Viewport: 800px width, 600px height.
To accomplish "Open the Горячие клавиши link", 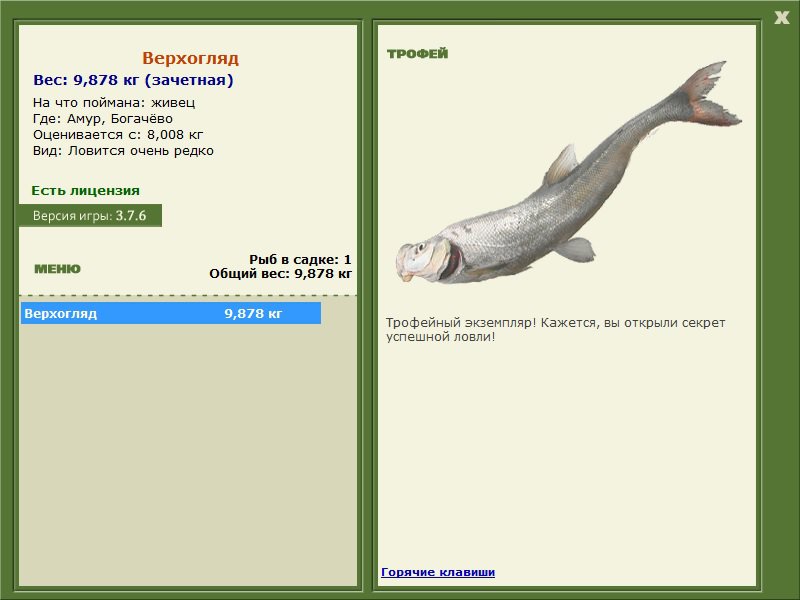I will click(x=438, y=572).
